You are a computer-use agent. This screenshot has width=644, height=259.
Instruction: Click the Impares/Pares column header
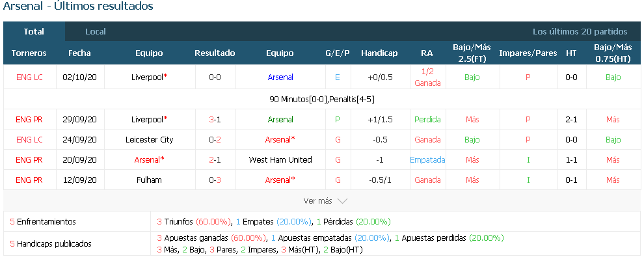click(x=528, y=53)
